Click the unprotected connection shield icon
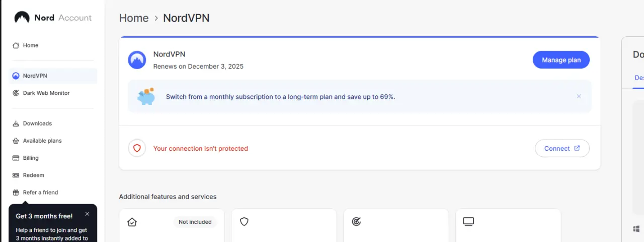The height and width of the screenshot is (242, 644). tap(137, 148)
